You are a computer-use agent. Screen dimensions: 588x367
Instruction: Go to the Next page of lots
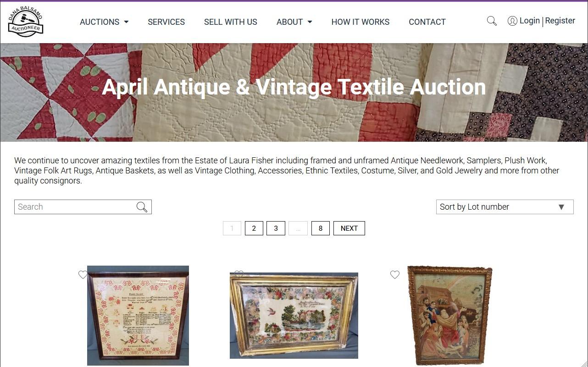point(349,228)
